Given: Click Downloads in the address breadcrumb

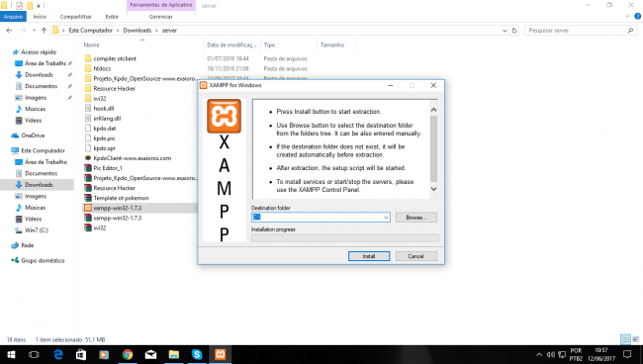Looking at the screenshot, I should point(137,31).
